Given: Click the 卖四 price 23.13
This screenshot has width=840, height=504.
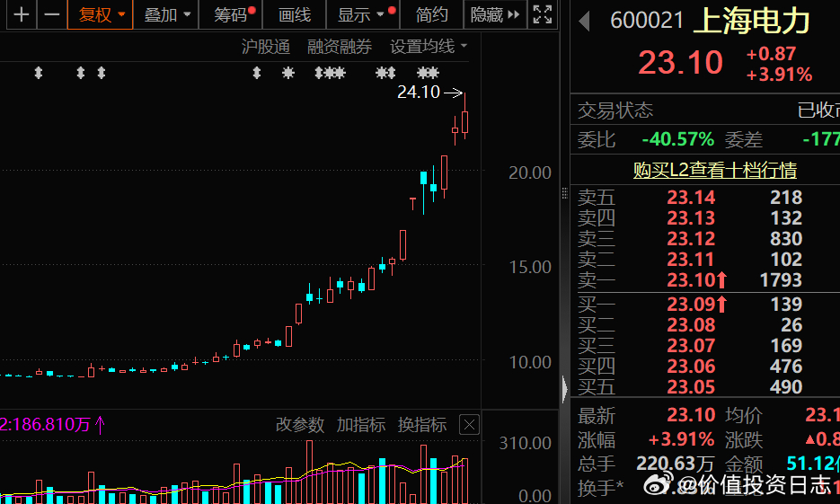Looking at the screenshot, I should [x=691, y=218].
